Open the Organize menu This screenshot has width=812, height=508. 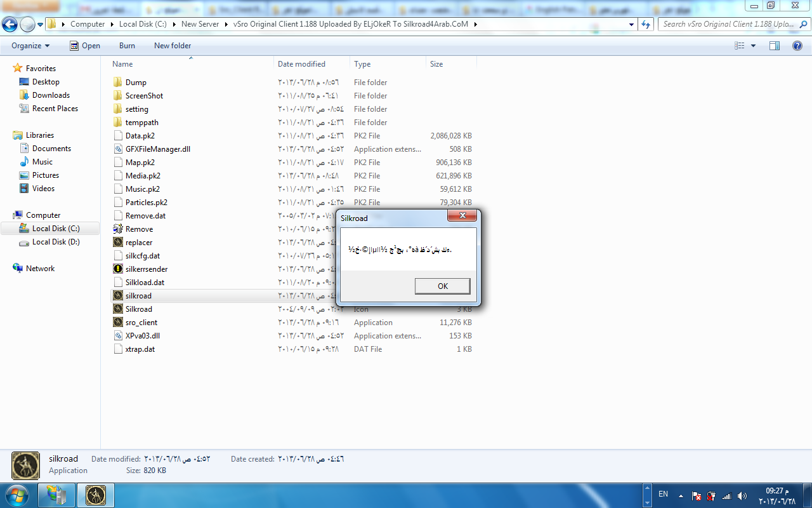coord(30,46)
